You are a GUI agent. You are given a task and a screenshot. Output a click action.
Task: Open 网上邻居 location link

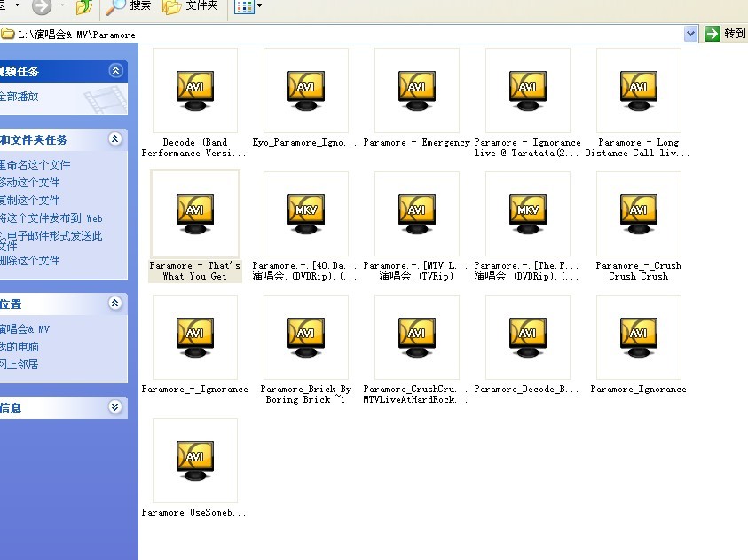coord(20,365)
